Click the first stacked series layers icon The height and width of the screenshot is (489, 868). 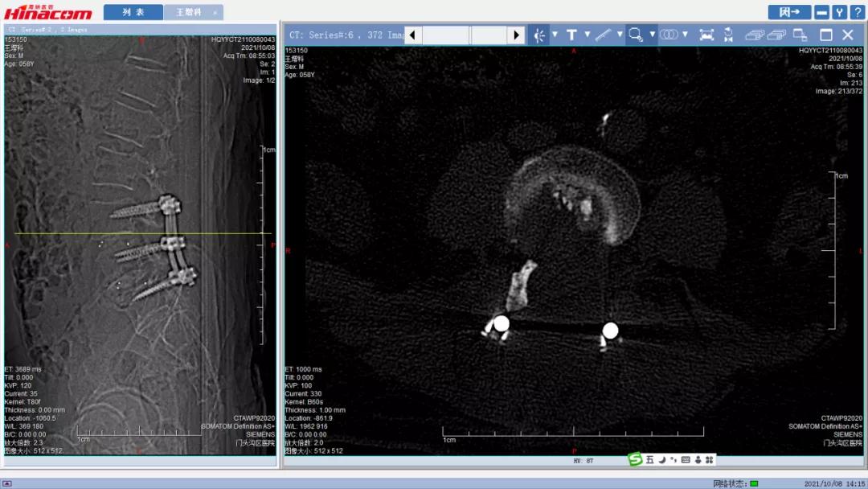point(755,35)
